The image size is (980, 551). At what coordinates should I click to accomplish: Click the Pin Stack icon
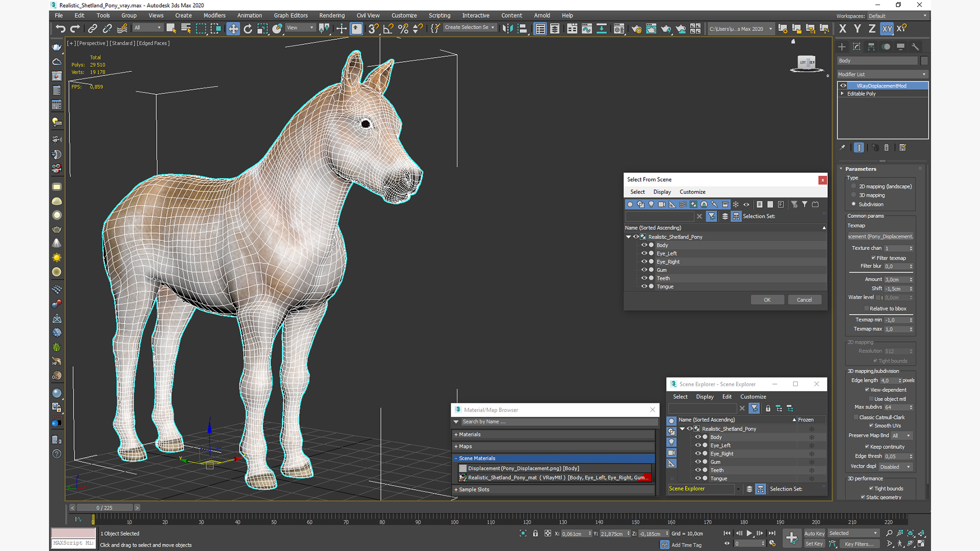click(842, 147)
